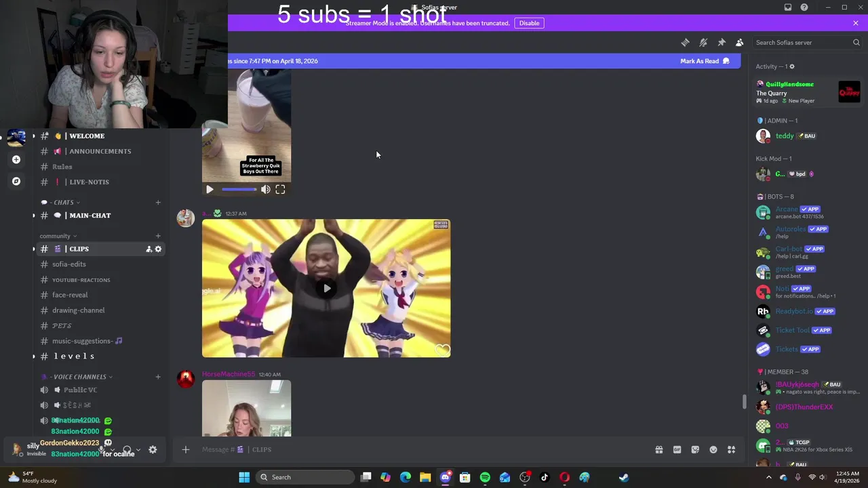Click the notification settings bell icon
Screen dimensions: 868x488
click(703, 42)
